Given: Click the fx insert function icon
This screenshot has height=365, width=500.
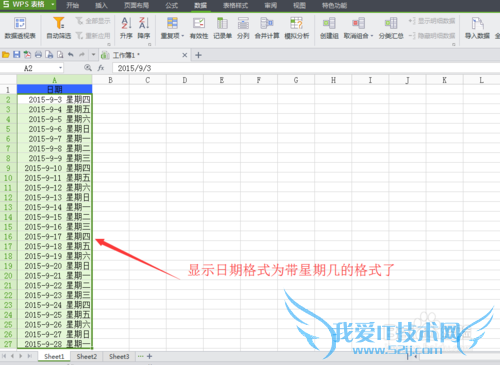Looking at the screenshot, I should pyautogui.click(x=101, y=68).
